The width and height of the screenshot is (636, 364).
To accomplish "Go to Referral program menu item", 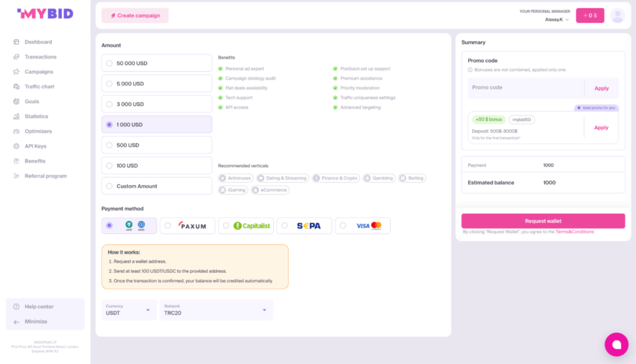I will point(45,176).
